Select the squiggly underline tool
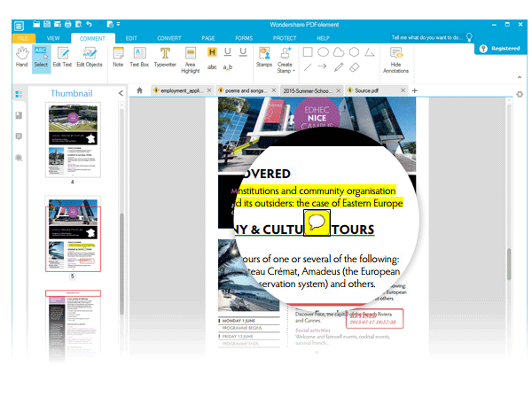 [x=243, y=52]
